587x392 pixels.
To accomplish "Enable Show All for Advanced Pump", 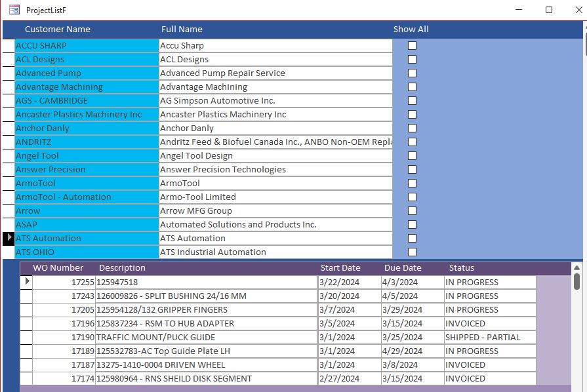I will tap(412, 73).
